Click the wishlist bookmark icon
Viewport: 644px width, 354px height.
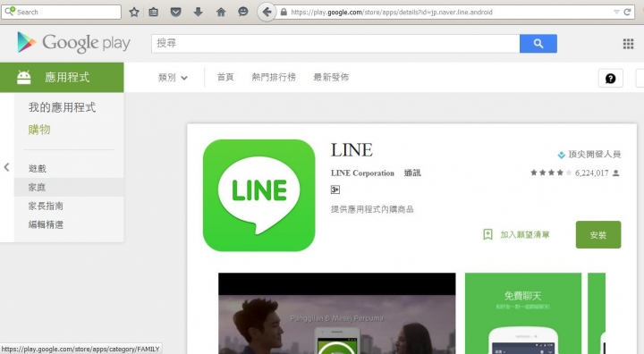(x=487, y=234)
